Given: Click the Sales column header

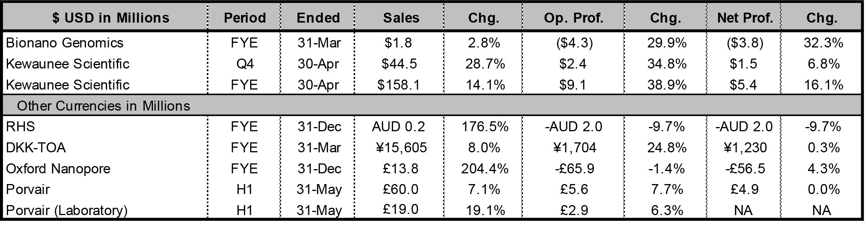Looking at the screenshot, I should point(401,18).
